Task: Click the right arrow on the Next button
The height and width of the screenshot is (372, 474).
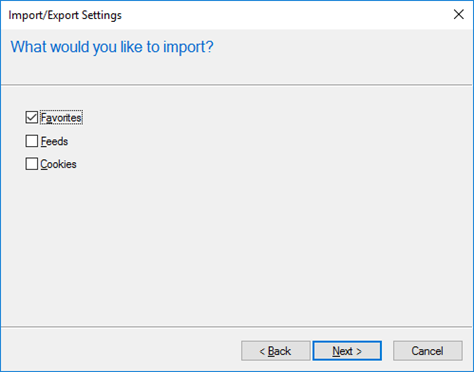Action: pos(359,351)
